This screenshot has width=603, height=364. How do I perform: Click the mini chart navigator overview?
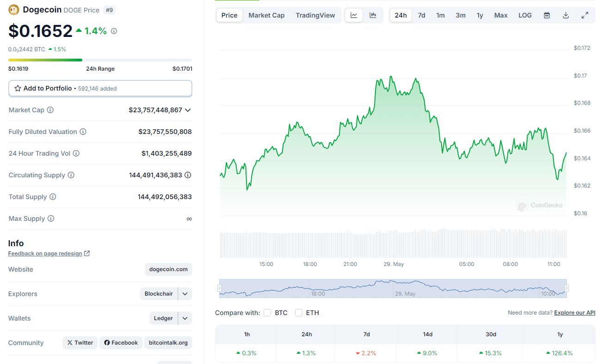click(x=393, y=288)
